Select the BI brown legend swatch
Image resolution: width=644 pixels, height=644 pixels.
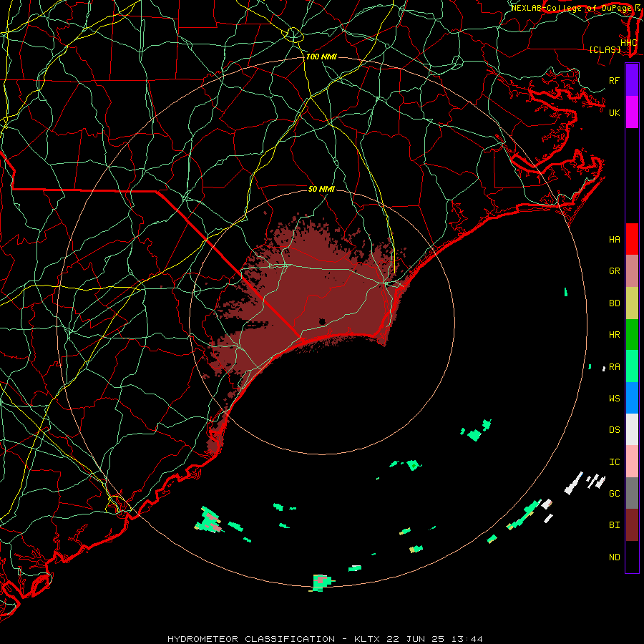[632, 525]
